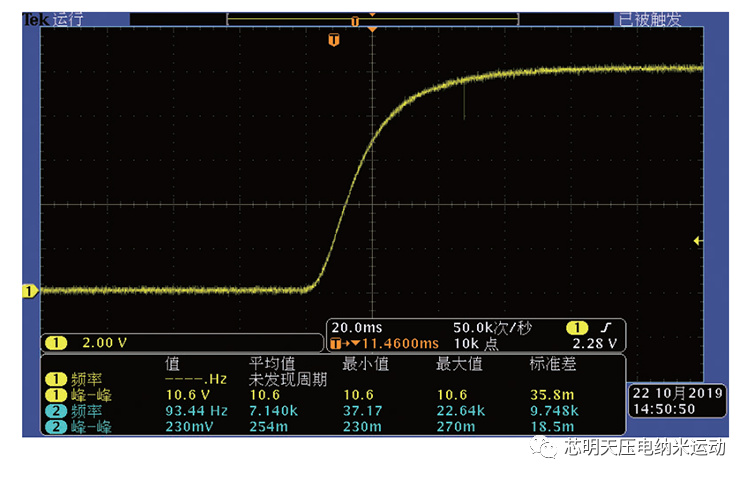750x480 pixels.
Task: Click the record view overview bar at top
Action: [373, 20]
